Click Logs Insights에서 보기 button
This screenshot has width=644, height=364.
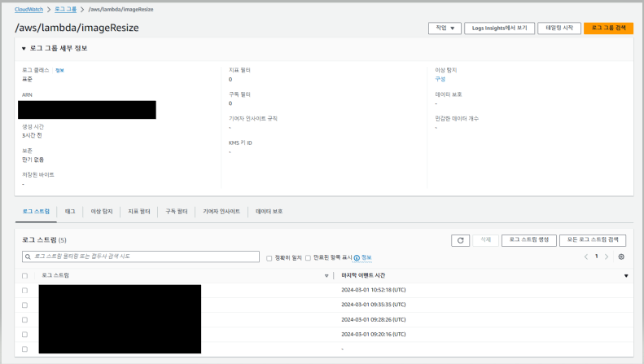pos(499,28)
